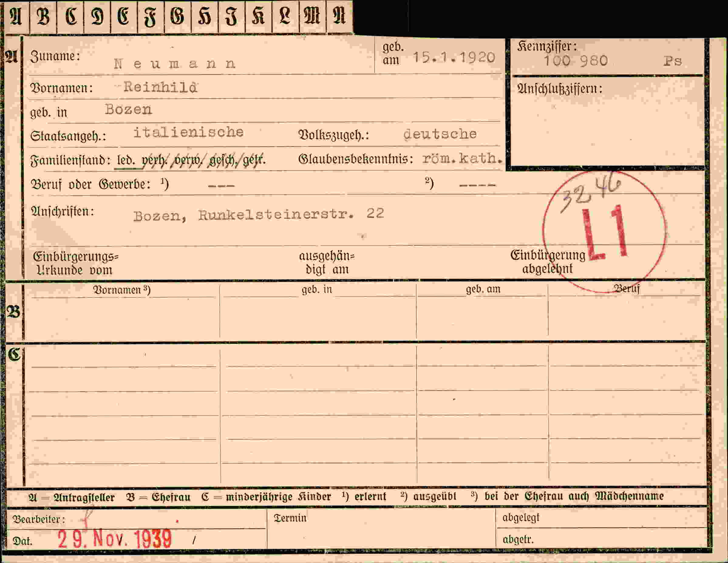Click the Anschriften label

click(x=63, y=211)
